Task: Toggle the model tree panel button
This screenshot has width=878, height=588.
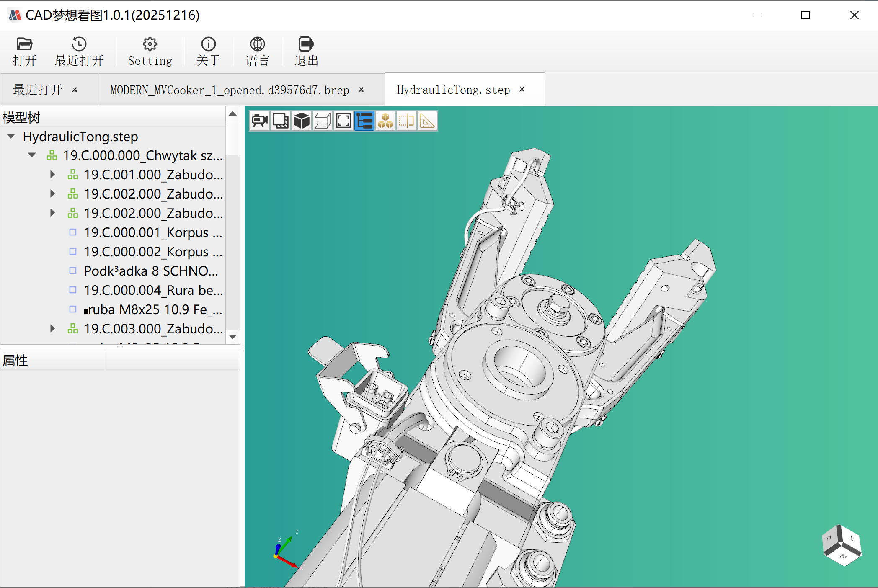Action: 364,121
